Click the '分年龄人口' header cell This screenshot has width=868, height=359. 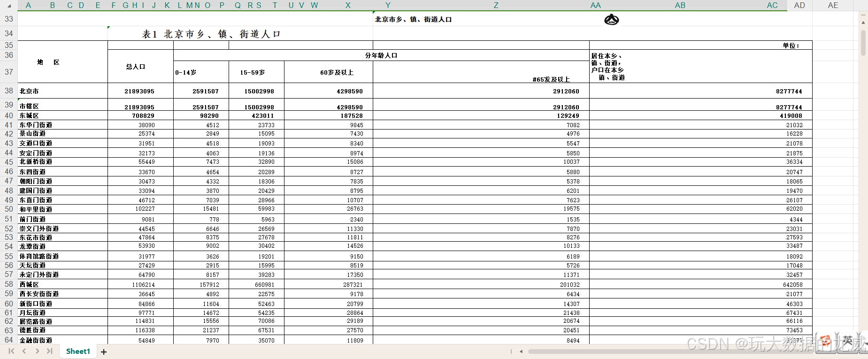[x=381, y=55]
